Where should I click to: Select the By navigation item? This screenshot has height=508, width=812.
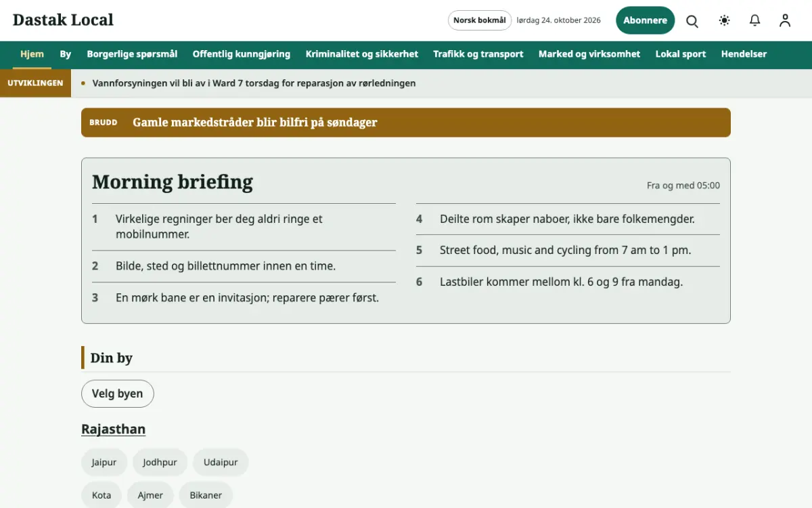click(x=66, y=54)
